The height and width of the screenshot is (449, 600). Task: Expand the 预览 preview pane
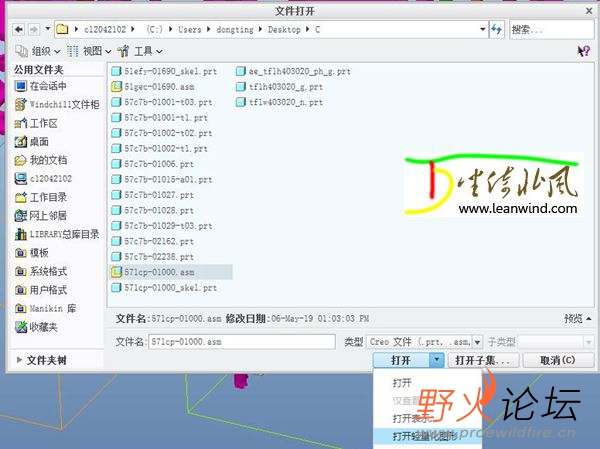[x=578, y=318]
